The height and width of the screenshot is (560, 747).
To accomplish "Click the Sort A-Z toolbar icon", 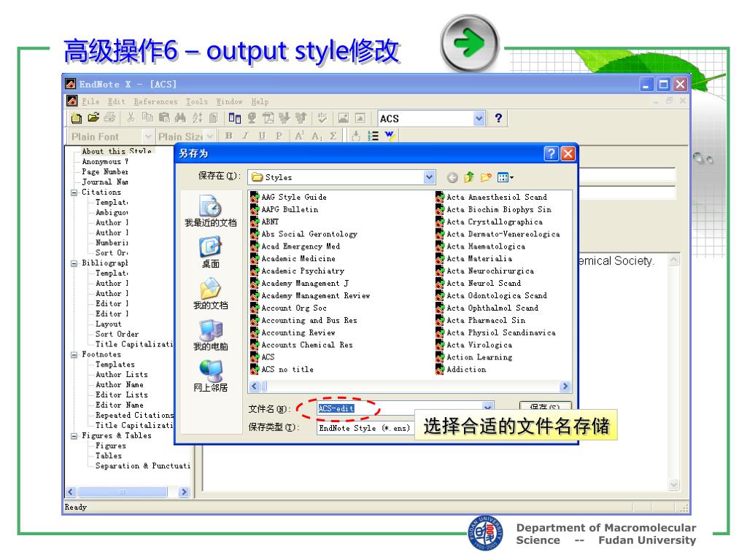I will coord(197,117).
